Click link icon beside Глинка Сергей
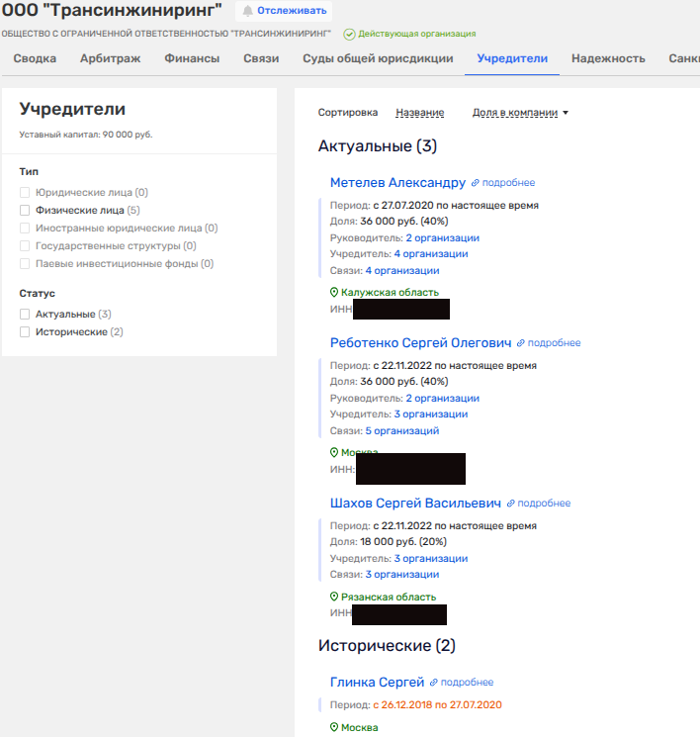This screenshot has width=700, height=737. click(434, 683)
